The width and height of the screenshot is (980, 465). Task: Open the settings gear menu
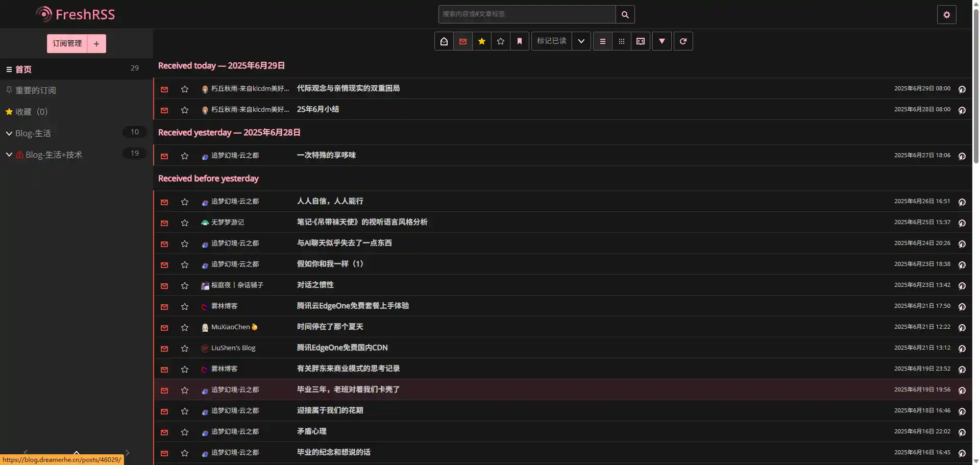tap(946, 15)
